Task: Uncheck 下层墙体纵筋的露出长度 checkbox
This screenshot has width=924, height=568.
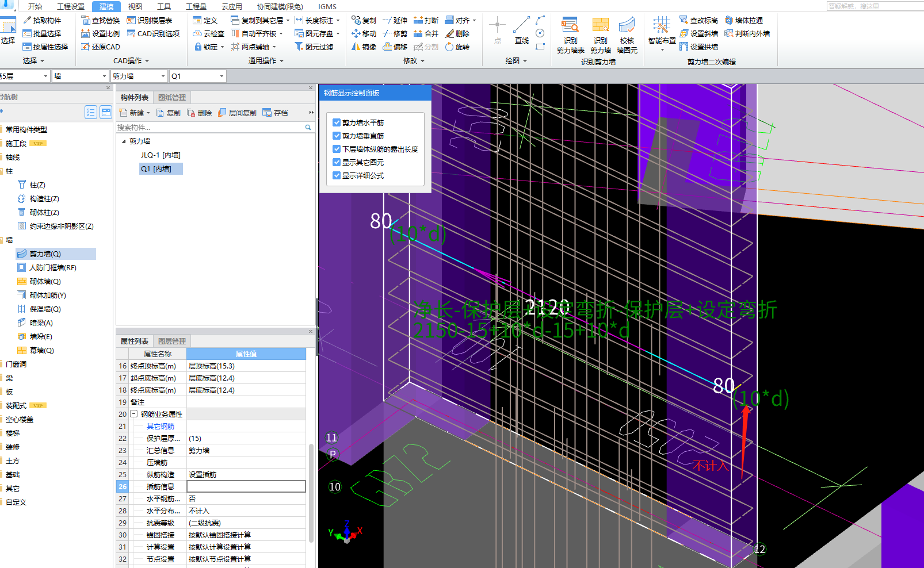Action: point(337,149)
